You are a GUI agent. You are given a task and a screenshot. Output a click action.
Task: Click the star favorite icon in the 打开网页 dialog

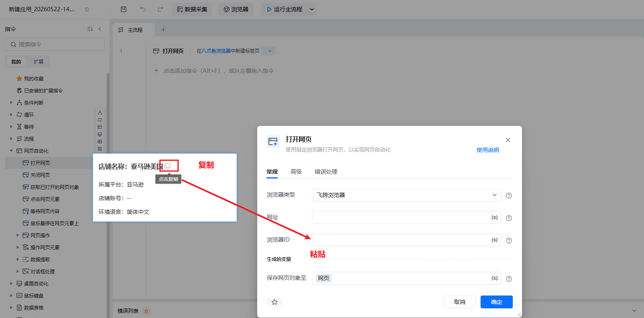275,302
